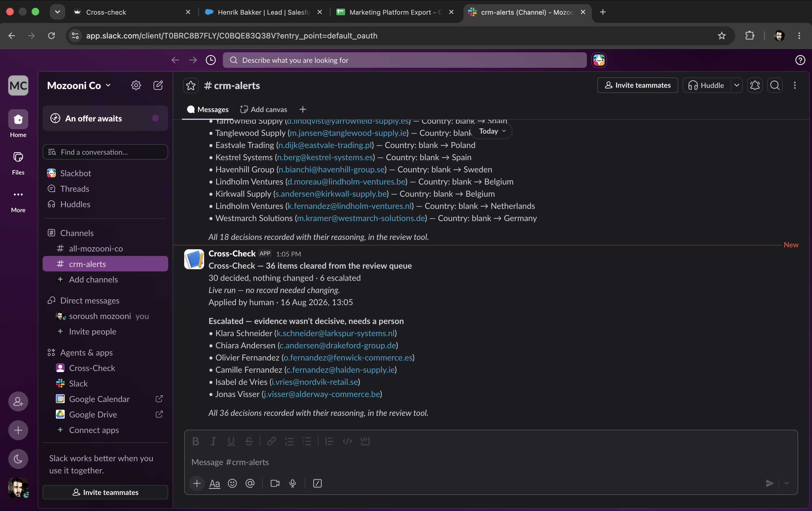Bookmark this page star icon

point(721,36)
